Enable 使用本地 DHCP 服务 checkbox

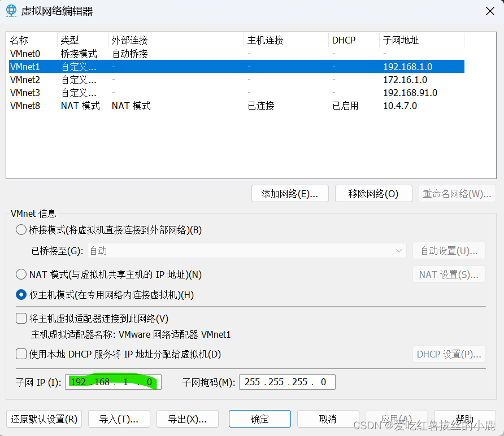pyautogui.click(x=21, y=354)
